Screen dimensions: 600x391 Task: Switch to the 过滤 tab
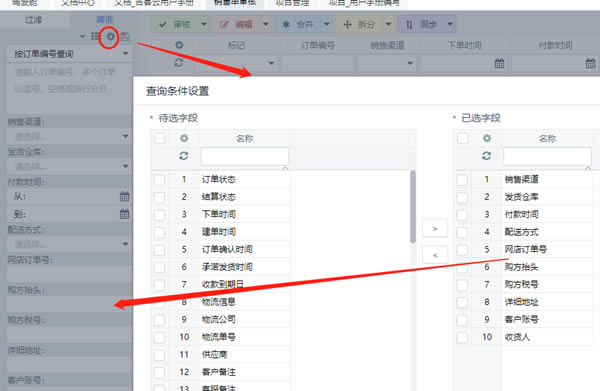pos(33,20)
